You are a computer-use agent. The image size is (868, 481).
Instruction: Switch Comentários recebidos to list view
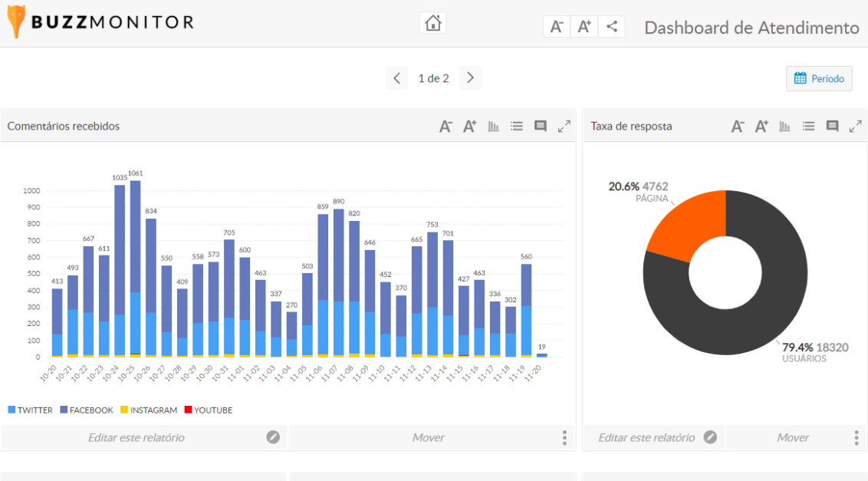(x=517, y=127)
